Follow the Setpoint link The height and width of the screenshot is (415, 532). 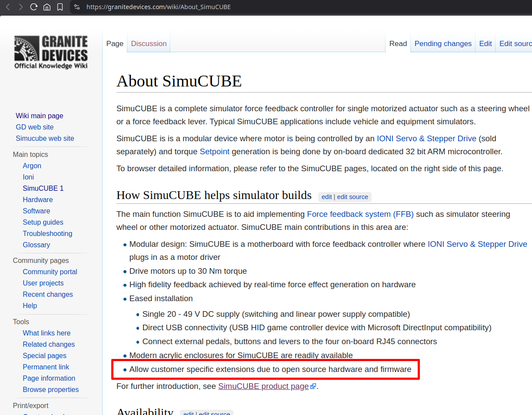tap(215, 152)
